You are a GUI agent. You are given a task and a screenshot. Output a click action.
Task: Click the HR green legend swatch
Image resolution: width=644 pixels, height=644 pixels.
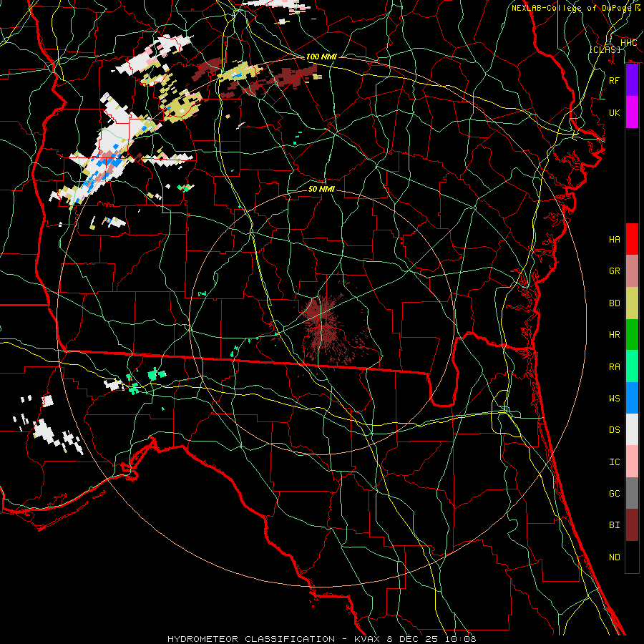(x=632, y=334)
